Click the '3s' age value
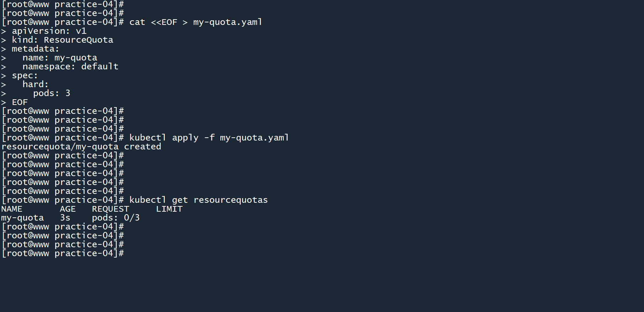The height and width of the screenshot is (312, 644). (x=65, y=218)
